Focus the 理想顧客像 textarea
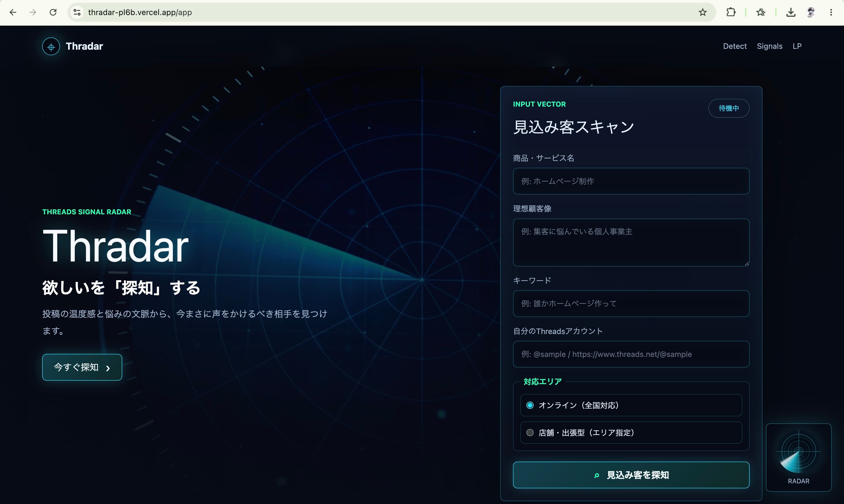The height and width of the screenshot is (504, 844). [x=631, y=243]
